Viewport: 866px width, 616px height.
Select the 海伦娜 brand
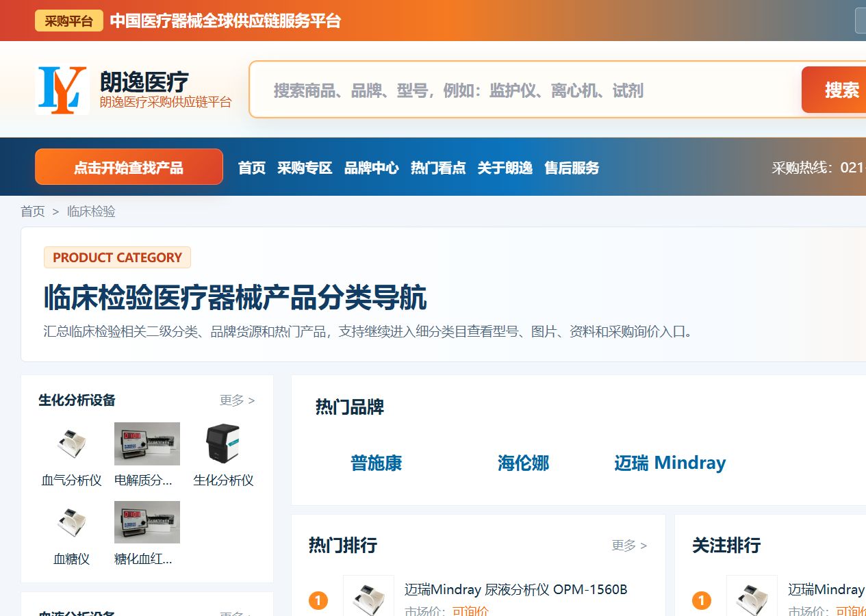coord(523,463)
